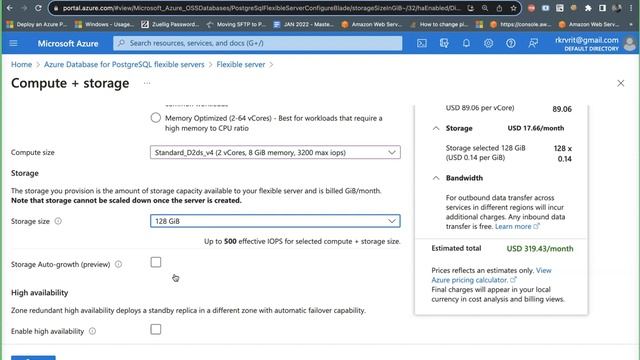This screenshot has height=360, width=640.
Task: Check the Enable high availability checkbox
Action: click(x=156, y=329)
